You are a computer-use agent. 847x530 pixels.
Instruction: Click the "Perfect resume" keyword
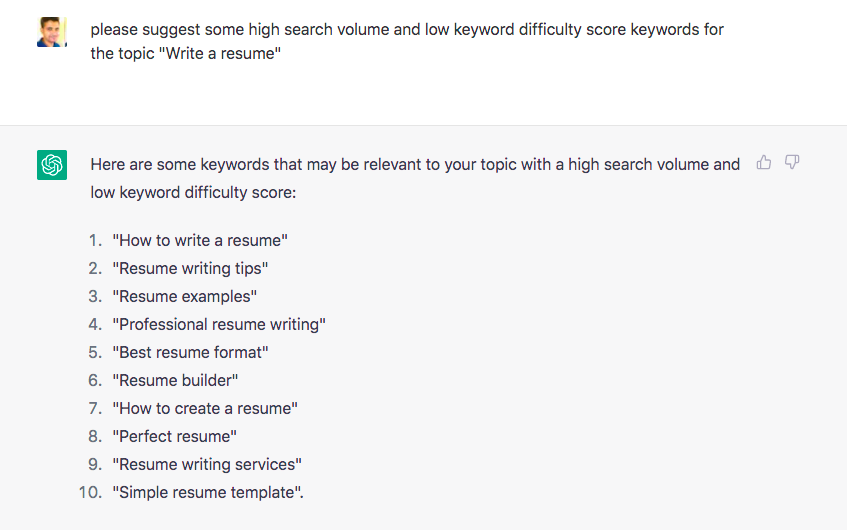point(175,436)
